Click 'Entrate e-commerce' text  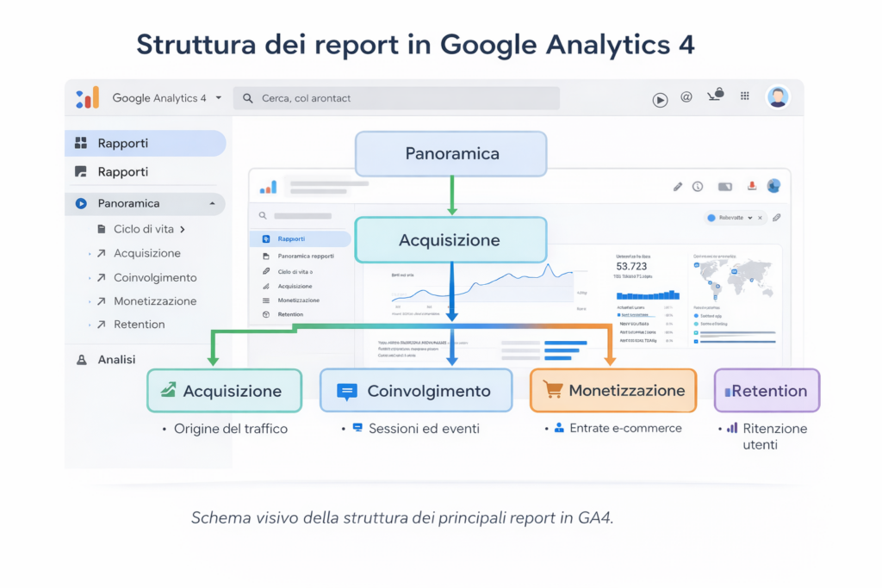pos(625,429)
